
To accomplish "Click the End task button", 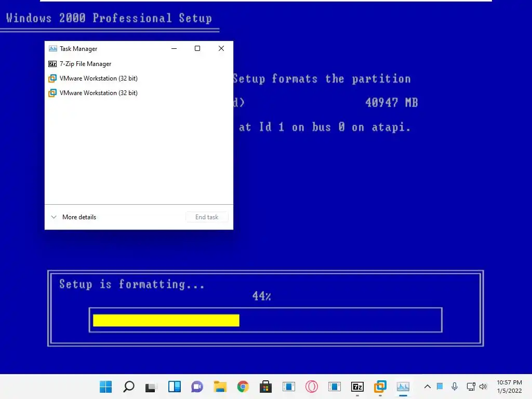I will tap(207, 217).
